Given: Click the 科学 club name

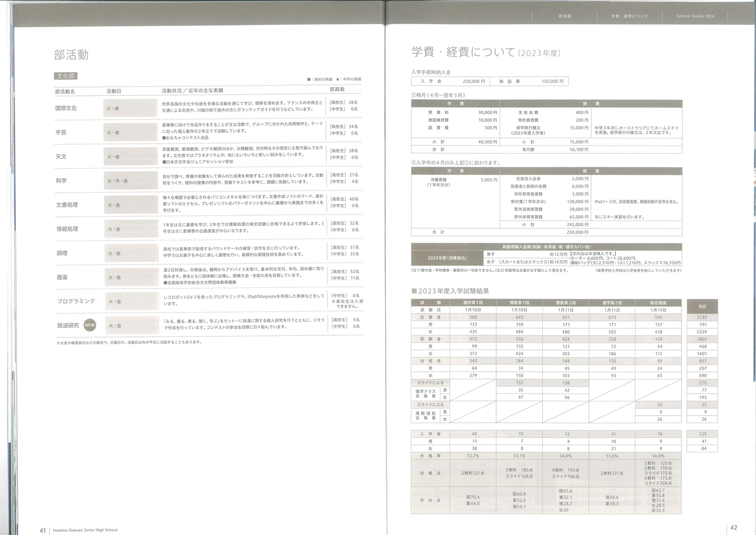Looking at the screenshot, I should point(60,180).
